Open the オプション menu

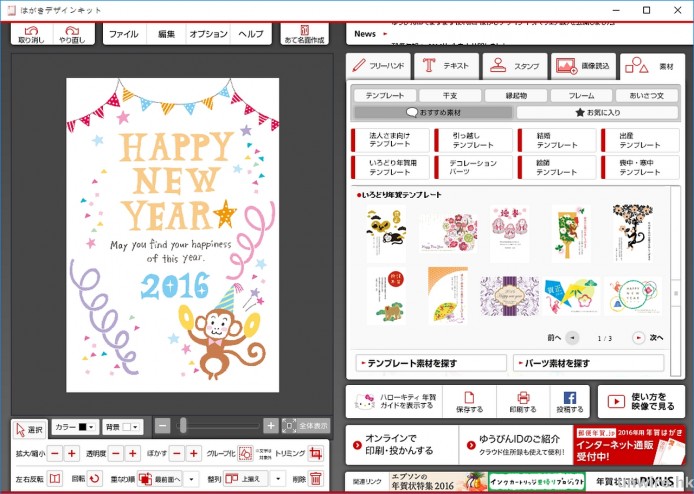208,34
